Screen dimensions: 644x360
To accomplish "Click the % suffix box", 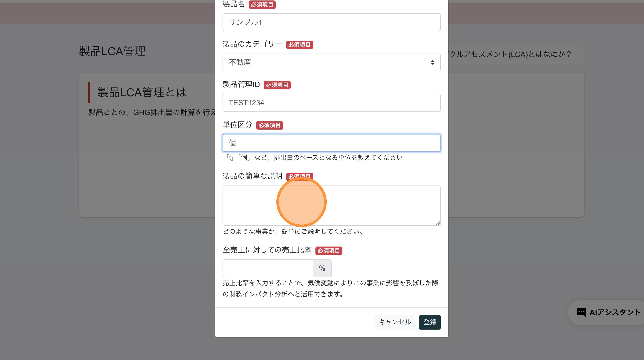I will pyautogui.click(x=322, y=268).
